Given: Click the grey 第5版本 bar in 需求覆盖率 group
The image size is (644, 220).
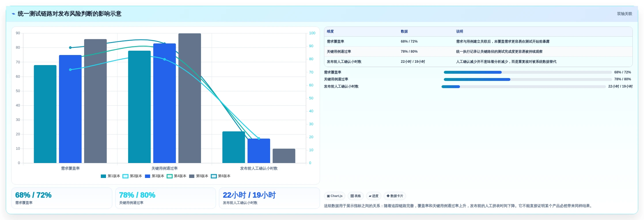Looking at the screenshot, I should click(95, 101).
